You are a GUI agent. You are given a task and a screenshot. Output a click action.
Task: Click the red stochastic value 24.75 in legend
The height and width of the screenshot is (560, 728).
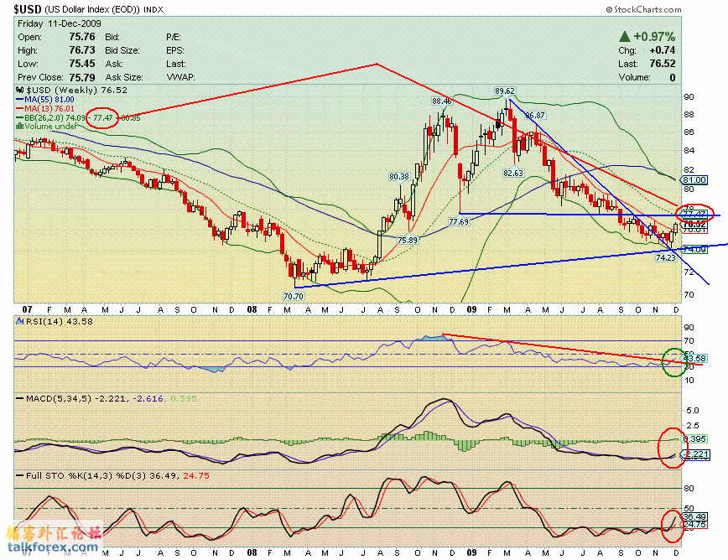[x=196, y=475]
